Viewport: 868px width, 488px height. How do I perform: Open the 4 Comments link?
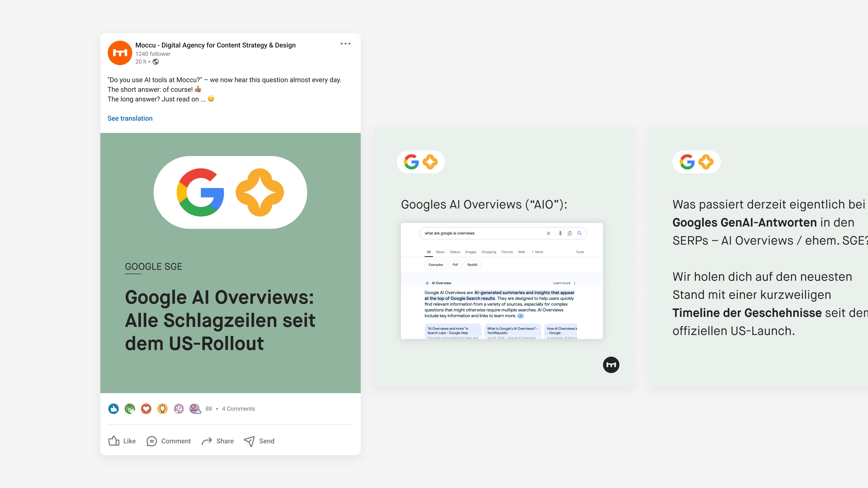click(x=238, y=408)
